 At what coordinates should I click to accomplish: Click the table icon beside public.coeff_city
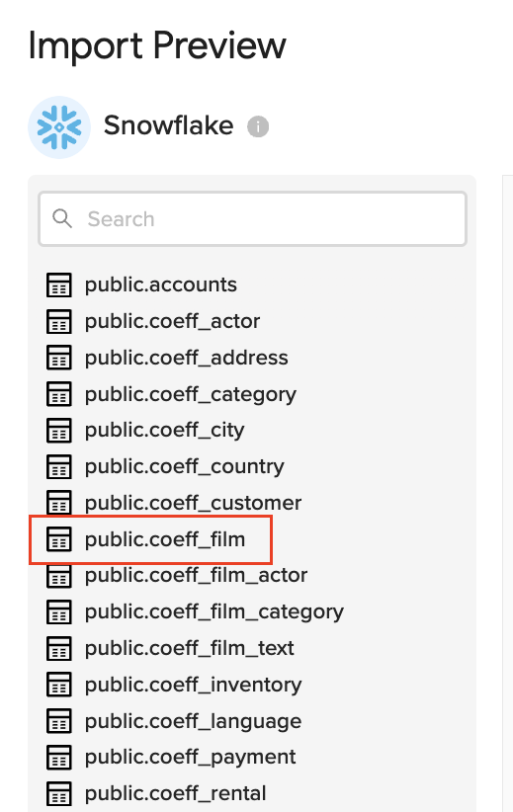point(59,431)
